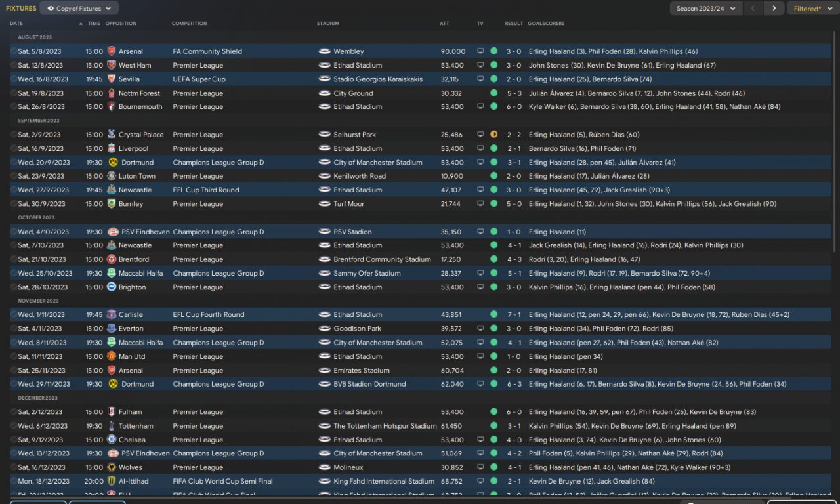Click the orange draw indicator for Crystal Palace
The height and width of the screenshot is (504, 840).
pos(493,135)
